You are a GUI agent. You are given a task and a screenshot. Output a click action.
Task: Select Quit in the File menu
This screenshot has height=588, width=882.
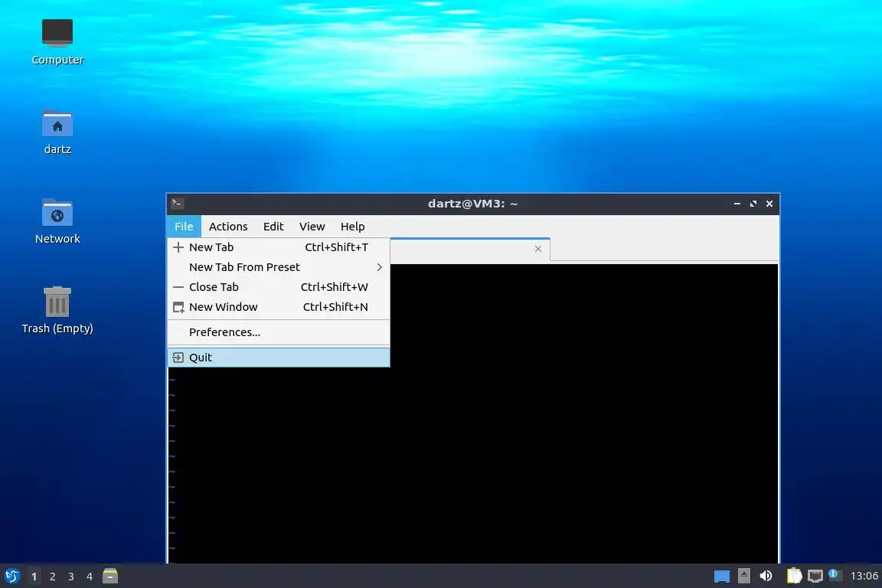(x=279, y=358)
